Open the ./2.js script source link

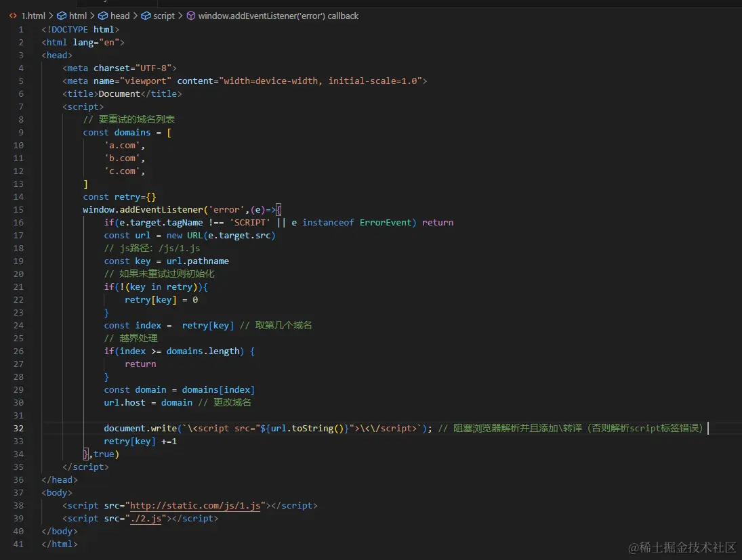tap(146, 519)
